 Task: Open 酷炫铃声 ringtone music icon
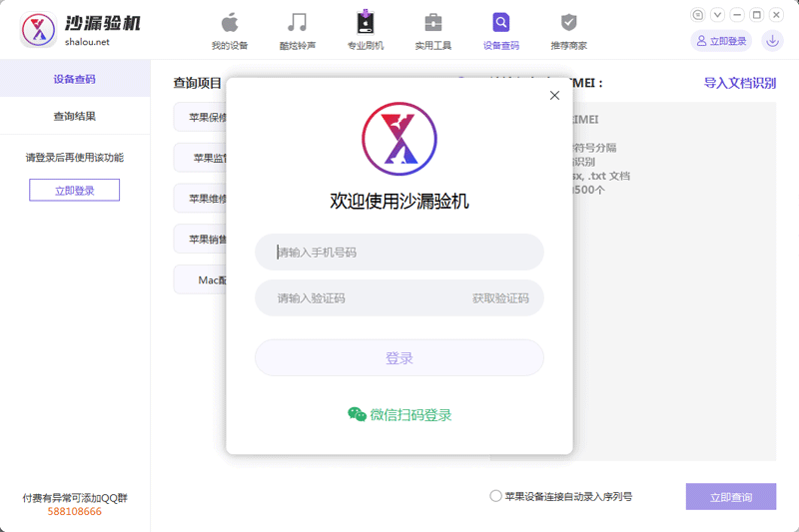(x=297, y=23)
